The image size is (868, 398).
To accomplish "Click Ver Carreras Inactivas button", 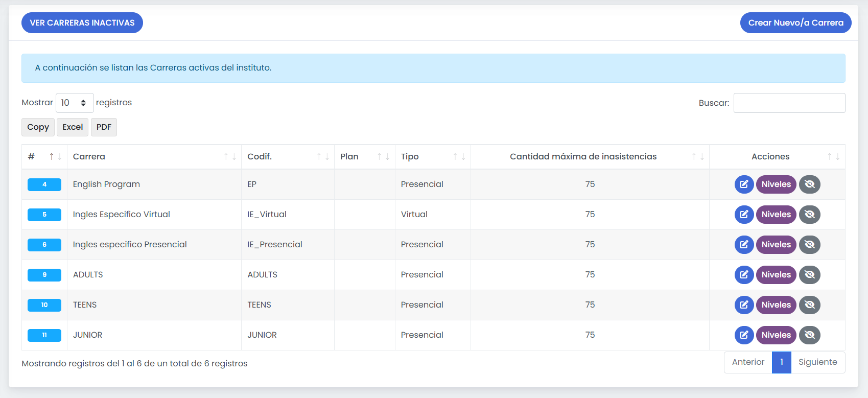I will [x=82, y=23].
